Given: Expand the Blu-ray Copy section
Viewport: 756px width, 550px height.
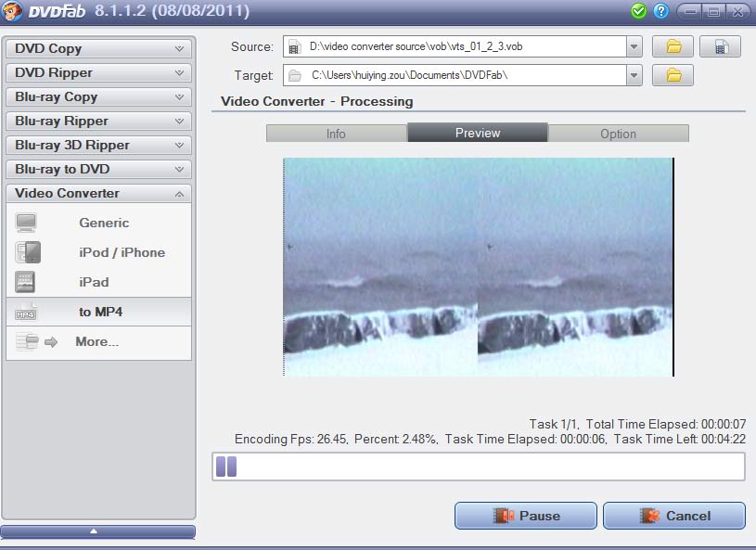Looking at the screenshot, I should (99, 96).
